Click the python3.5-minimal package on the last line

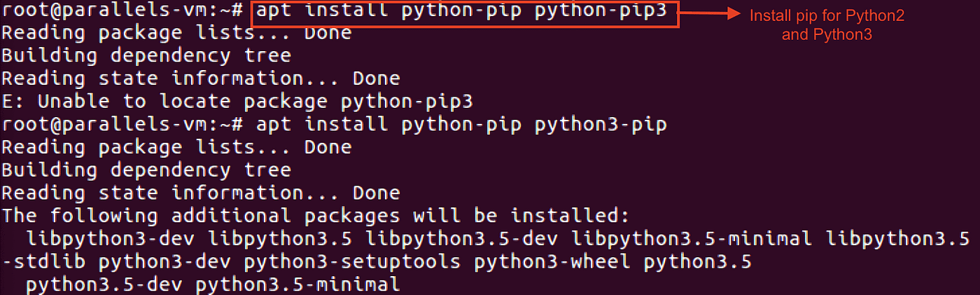[x=297, y=284]
